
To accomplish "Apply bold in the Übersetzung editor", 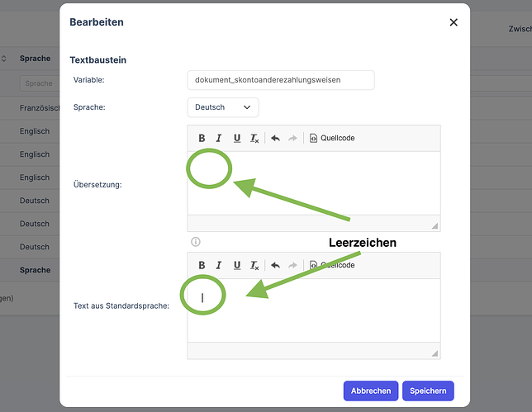I will 202,138.
